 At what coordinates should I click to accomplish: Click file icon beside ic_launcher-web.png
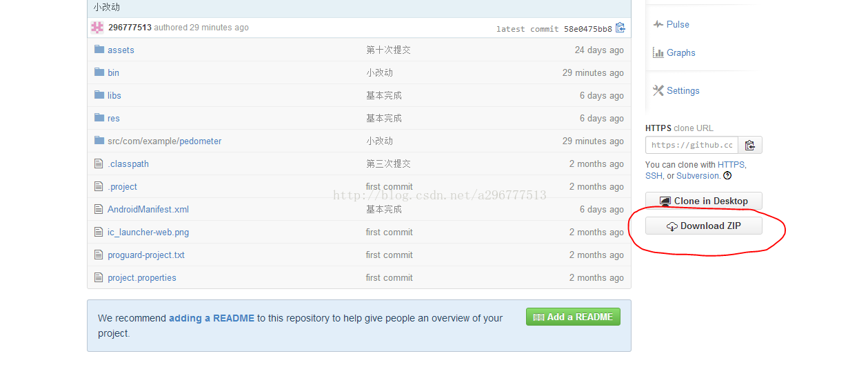pyautogui.click(x=99, y=232)
